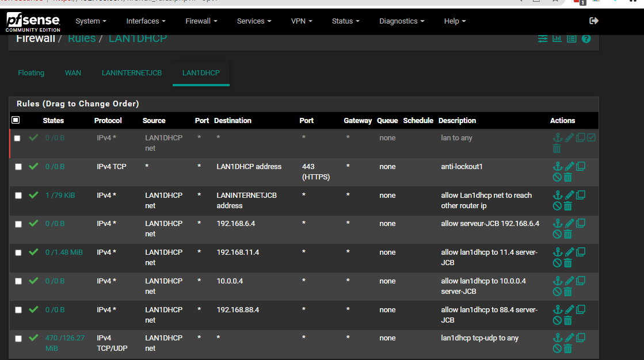Click the '443 (HTTPS)' port cell
The image size is (644, 360).
[316, 172]
